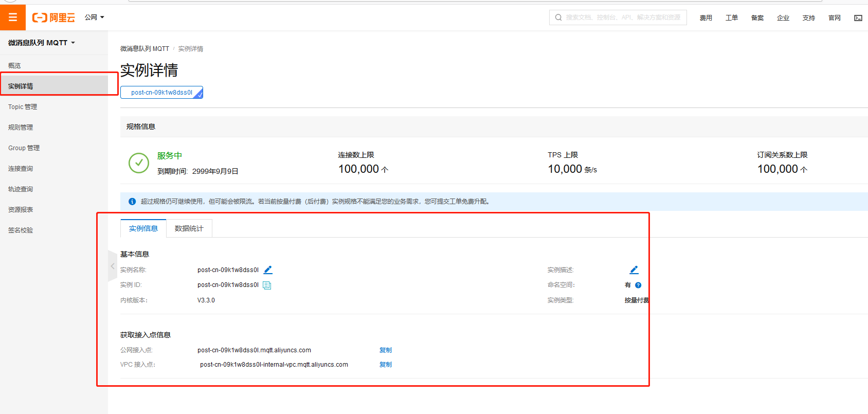Viewport: 868px width, 414px height.
Task: Open 工单 in the top navigation
Action: coord(732,18)
